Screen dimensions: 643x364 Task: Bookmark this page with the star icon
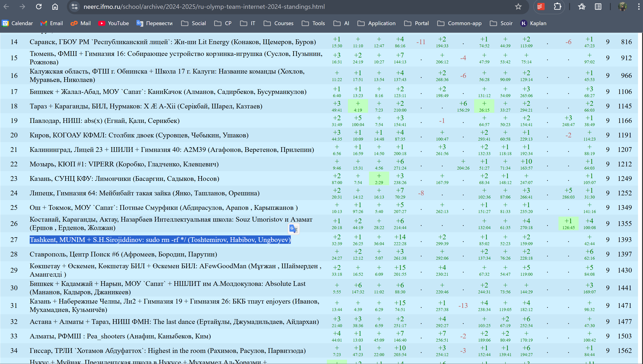click(x=518, y=7)
